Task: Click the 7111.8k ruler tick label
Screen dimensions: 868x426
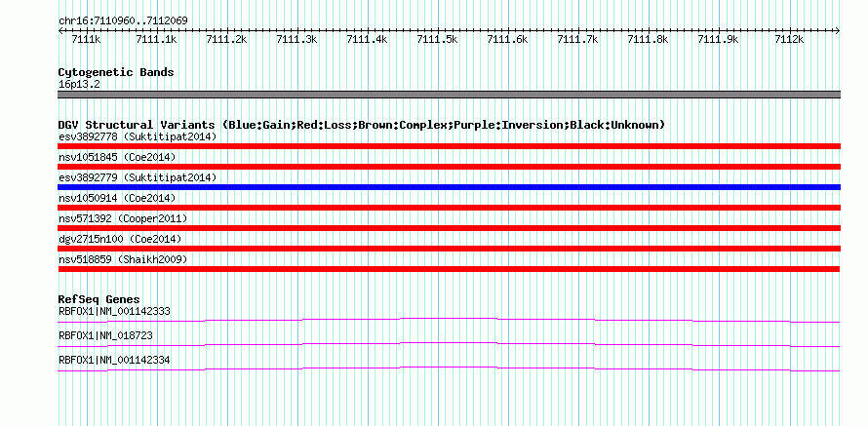Action: pyautogui.click(x=648, y=39)
